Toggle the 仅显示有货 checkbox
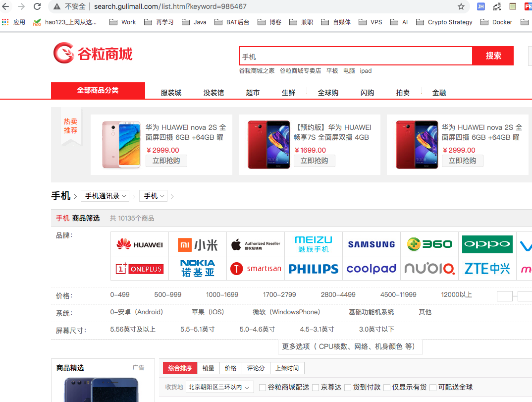The height and width of the screenshot is (402, 532). (387, 388)
